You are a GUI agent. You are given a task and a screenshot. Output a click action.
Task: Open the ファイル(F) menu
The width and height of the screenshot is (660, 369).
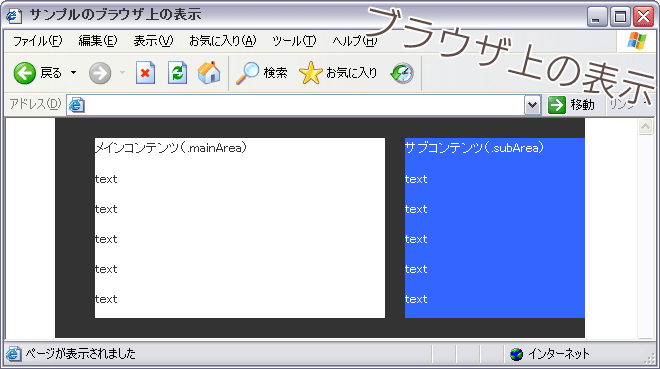(37, 41)
